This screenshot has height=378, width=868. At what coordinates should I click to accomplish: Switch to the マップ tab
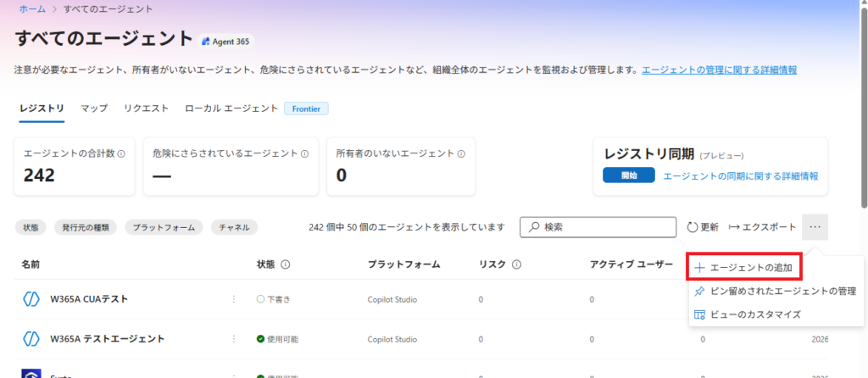click(x=94, y=108)
